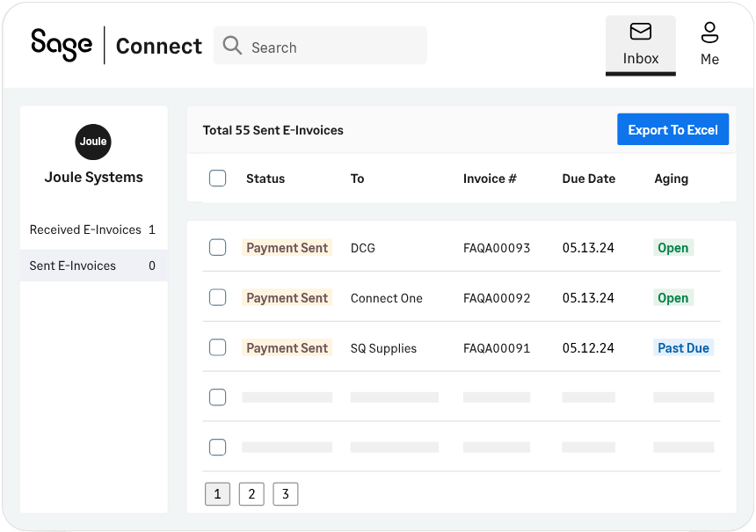Toggle the select-all checkbox in header

coord(217,178)
